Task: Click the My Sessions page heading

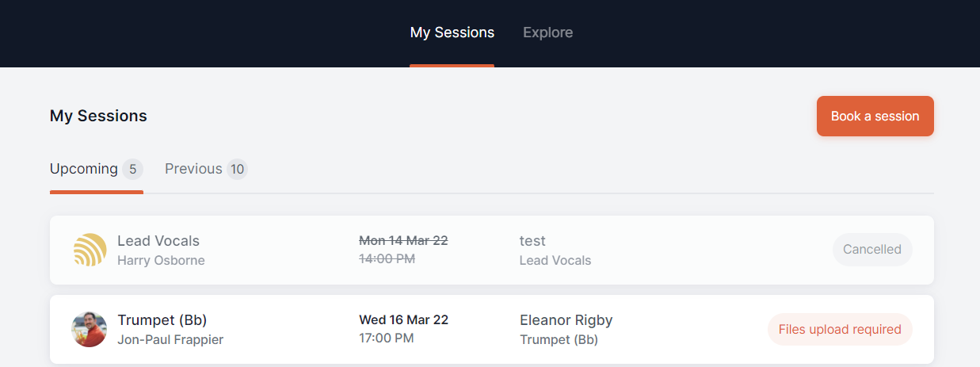Action: click(x=98, y=116)
